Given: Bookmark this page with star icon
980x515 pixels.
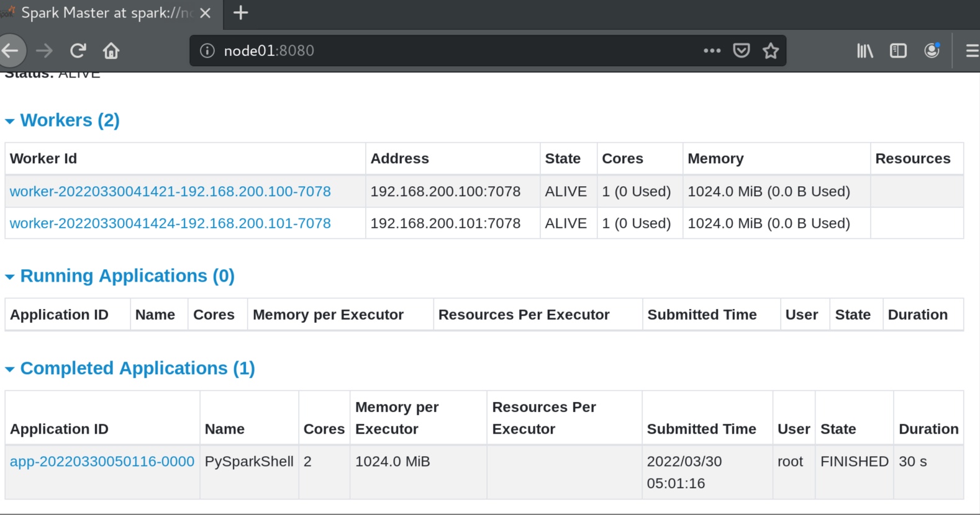Looking at the screenshot, I should (771, 50).
